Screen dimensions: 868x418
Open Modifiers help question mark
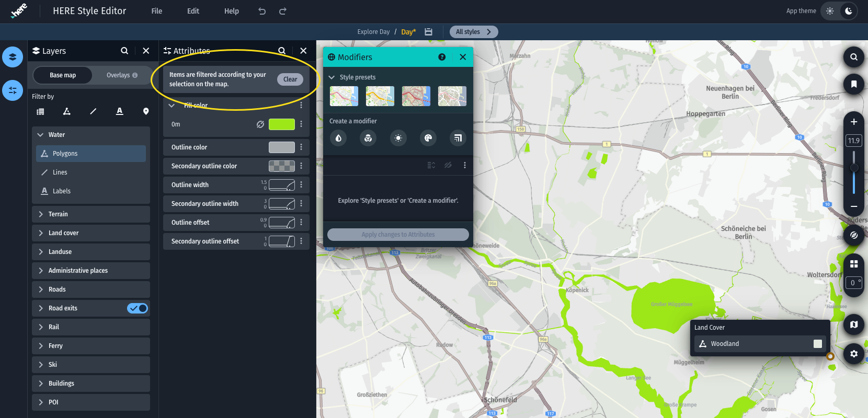[x=442, y=57]
